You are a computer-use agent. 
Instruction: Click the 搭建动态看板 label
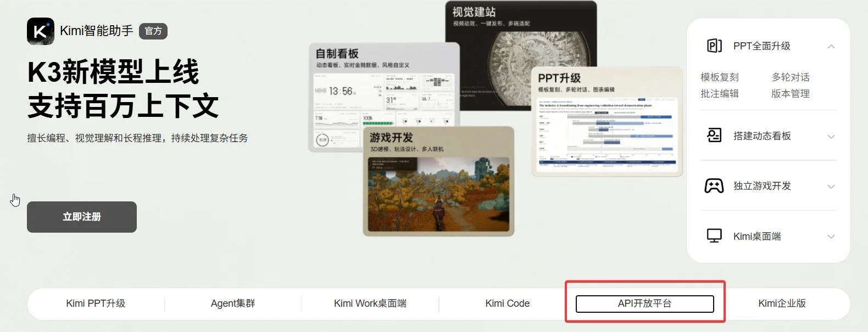pyautogui.click(x=762, y=136)
